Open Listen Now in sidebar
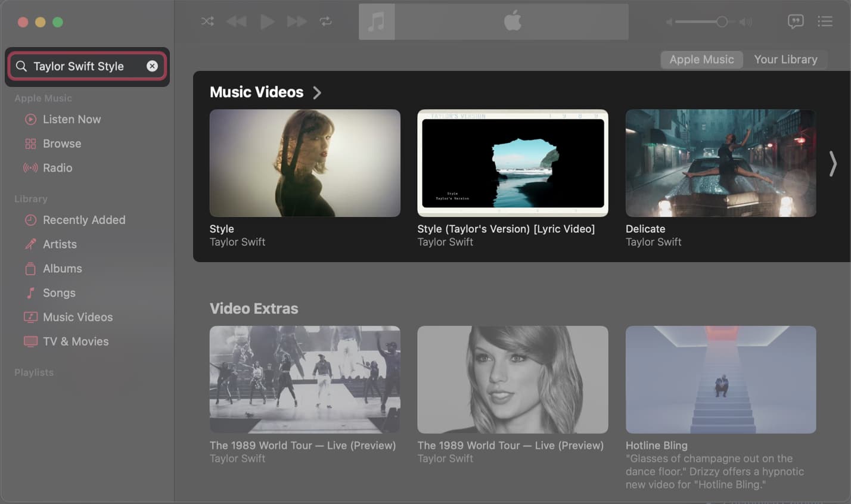The height and width of the screenshot is (504, 851). pos(72,119)
